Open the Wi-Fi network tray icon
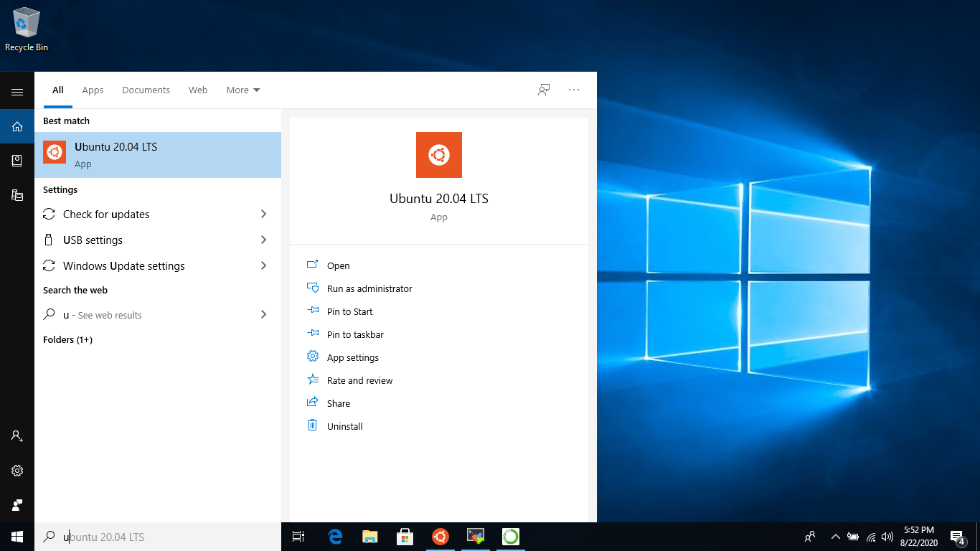 [x=871, y=537]
